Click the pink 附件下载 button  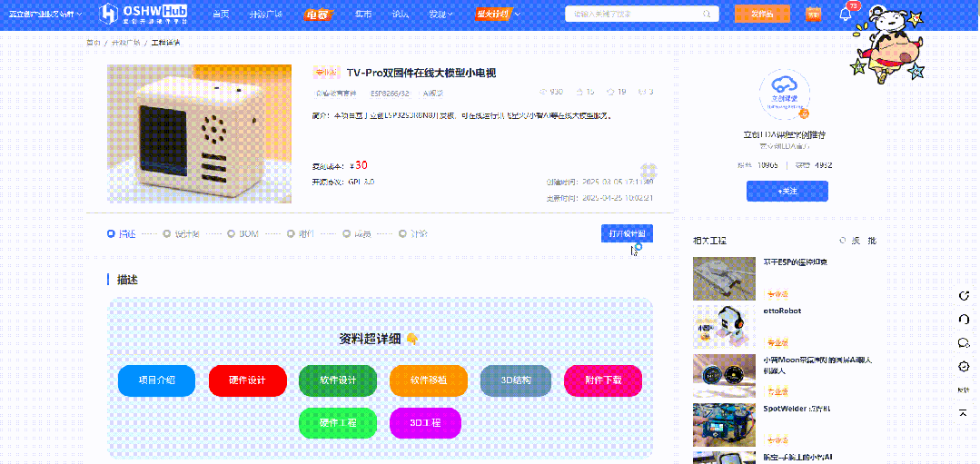pos(603,380)
